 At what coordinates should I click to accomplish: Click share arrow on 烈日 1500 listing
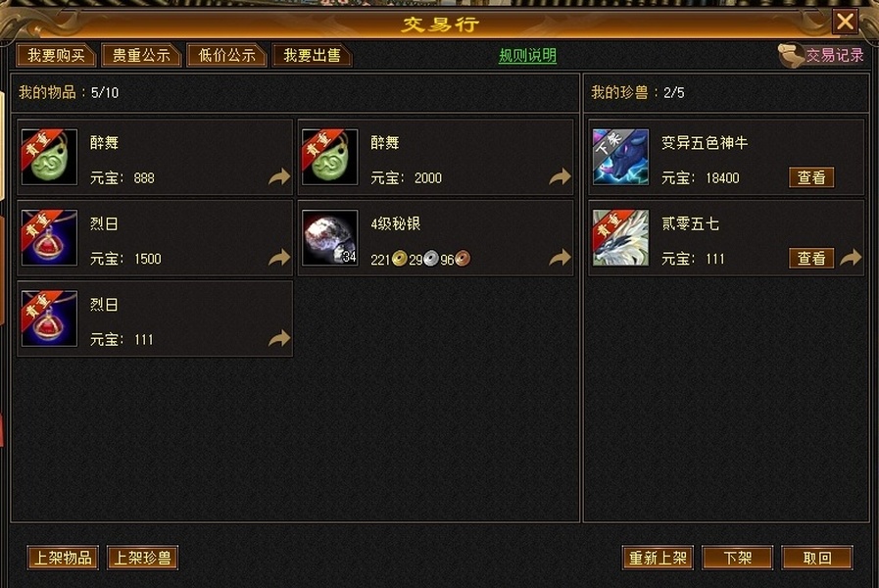click(279, 258)
